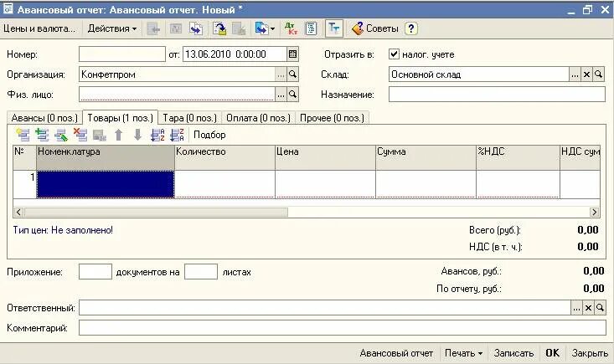Click the grayed finish-editing row icon
The image size is (614, 364).
tap(100, 136)
